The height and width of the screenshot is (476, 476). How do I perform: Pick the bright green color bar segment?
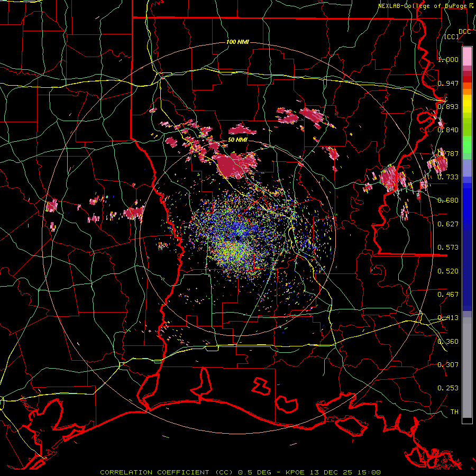[x=467, y=144]
